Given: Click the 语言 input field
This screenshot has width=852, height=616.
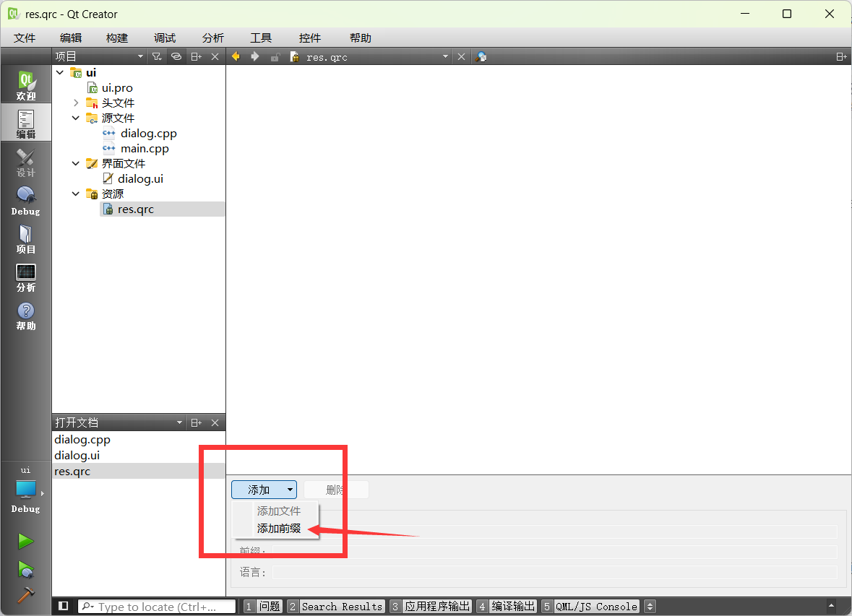Looking at the screenshot, I should click(x=555, y=572).
